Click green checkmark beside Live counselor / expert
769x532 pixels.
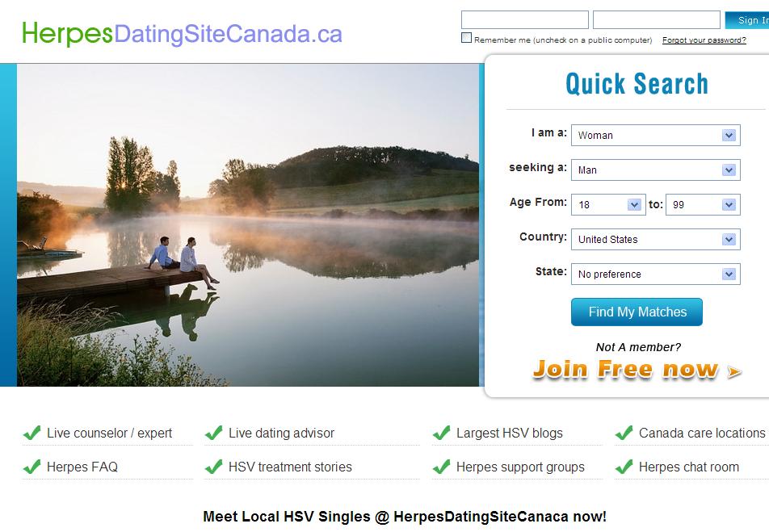pyautogui.click(x=32, y=433)
